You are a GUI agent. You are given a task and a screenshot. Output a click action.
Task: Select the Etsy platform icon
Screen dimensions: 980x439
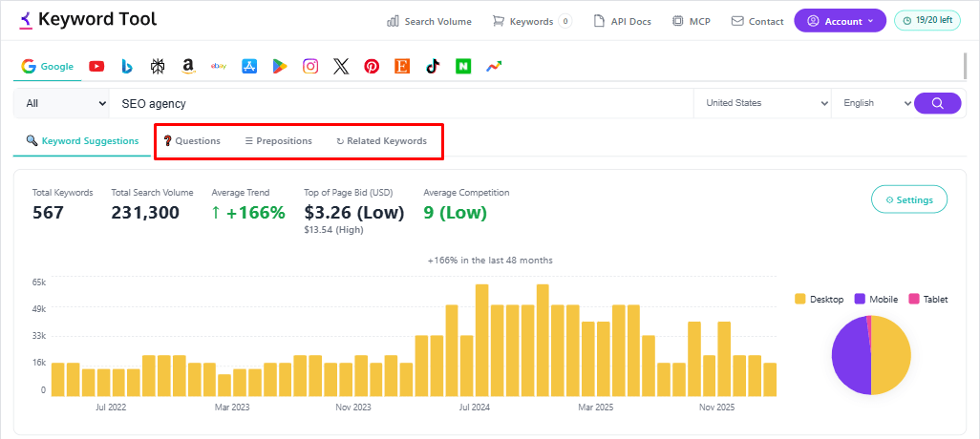402,66
